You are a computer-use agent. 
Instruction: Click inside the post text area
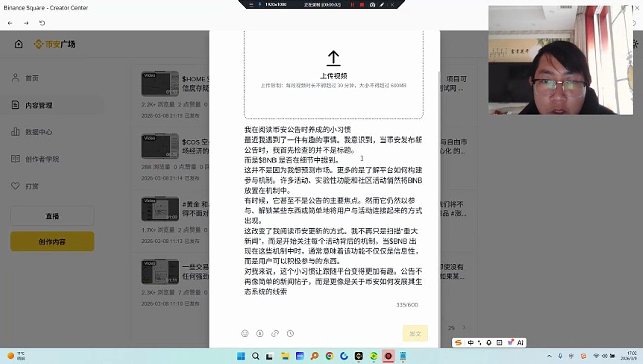coord(333,211)
